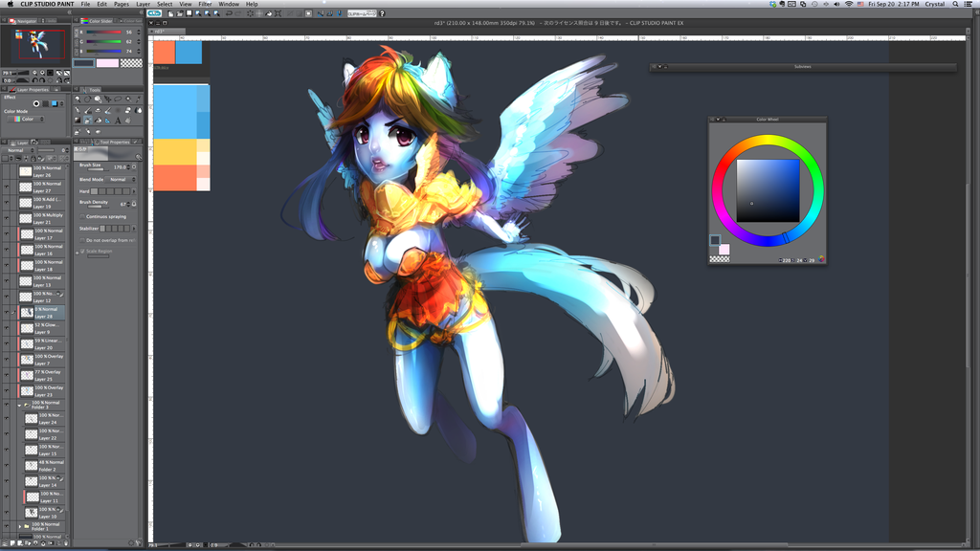This screenshot has width=980, height=551.
Task: Click the Subviews panel title bar
Action: click(803, 66)
